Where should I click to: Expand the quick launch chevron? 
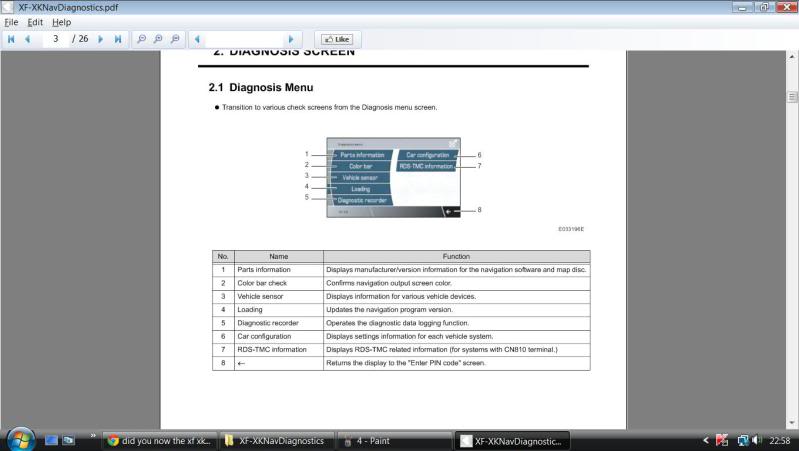point(93,436)
